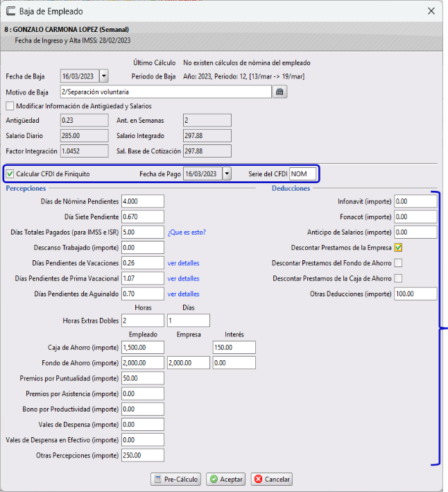Click the Fondo de Ahorro Empleado field
This screenshot has width=448, height=492.
[x=143, y=363]
